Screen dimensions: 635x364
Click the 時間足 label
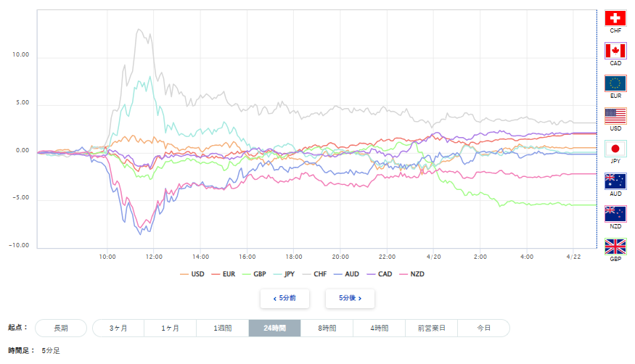pos(21,351)
